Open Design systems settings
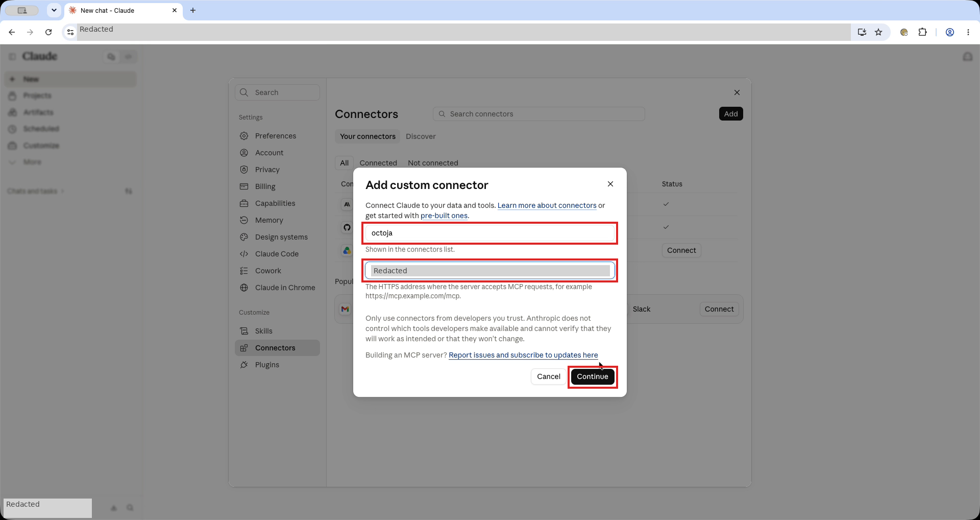980x520 pixels. [x=277, y=237]
